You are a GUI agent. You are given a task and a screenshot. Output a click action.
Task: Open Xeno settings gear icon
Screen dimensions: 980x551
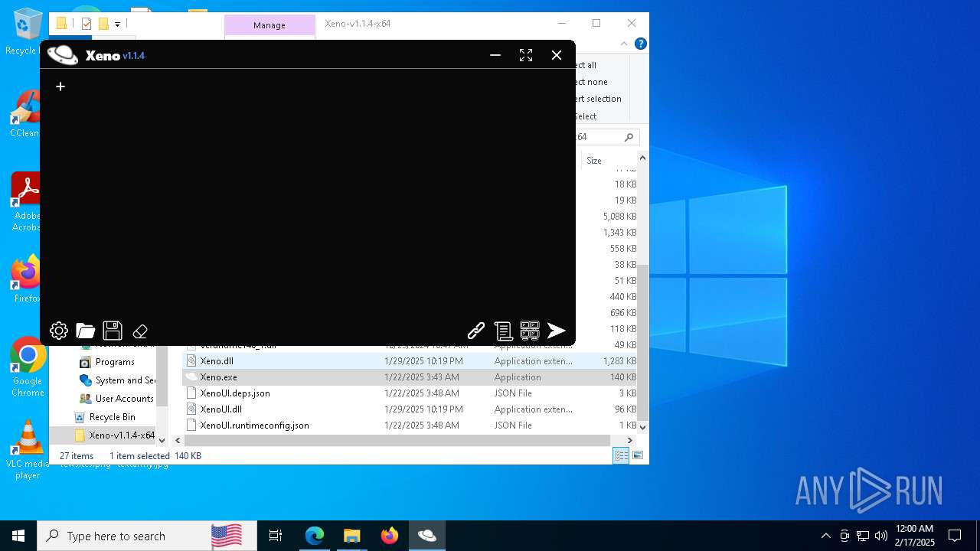(x=59, y=331)
